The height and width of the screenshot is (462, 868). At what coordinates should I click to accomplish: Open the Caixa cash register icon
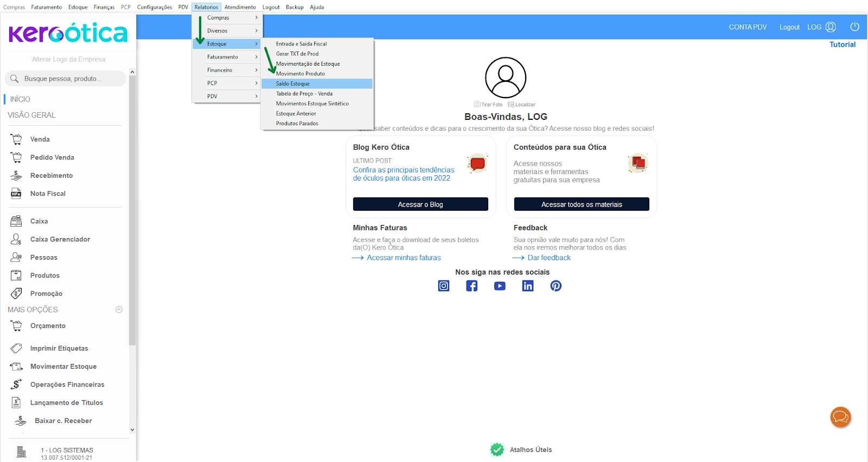pyautogui.click(x=16, y=221)
